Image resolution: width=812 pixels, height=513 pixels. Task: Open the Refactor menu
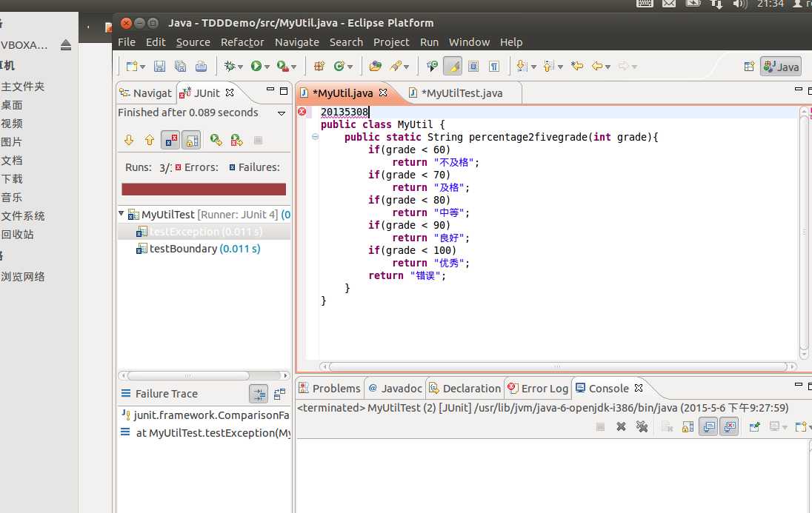[242, 42]
